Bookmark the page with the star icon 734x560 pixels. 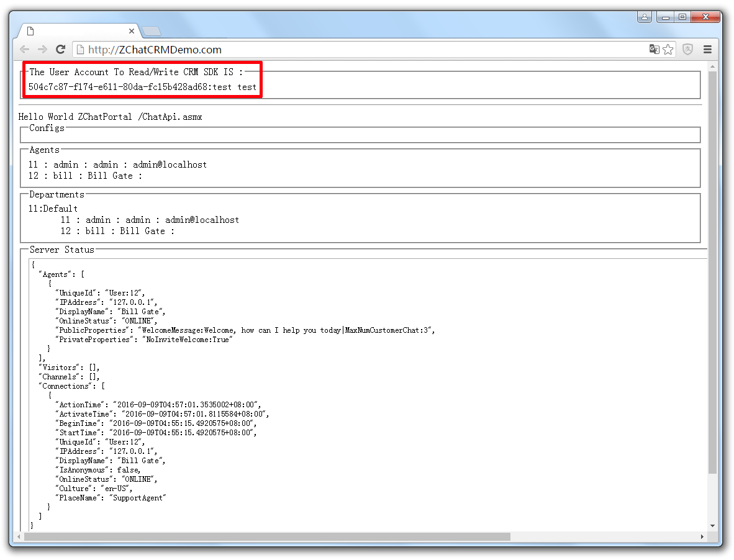coord(668,49)
